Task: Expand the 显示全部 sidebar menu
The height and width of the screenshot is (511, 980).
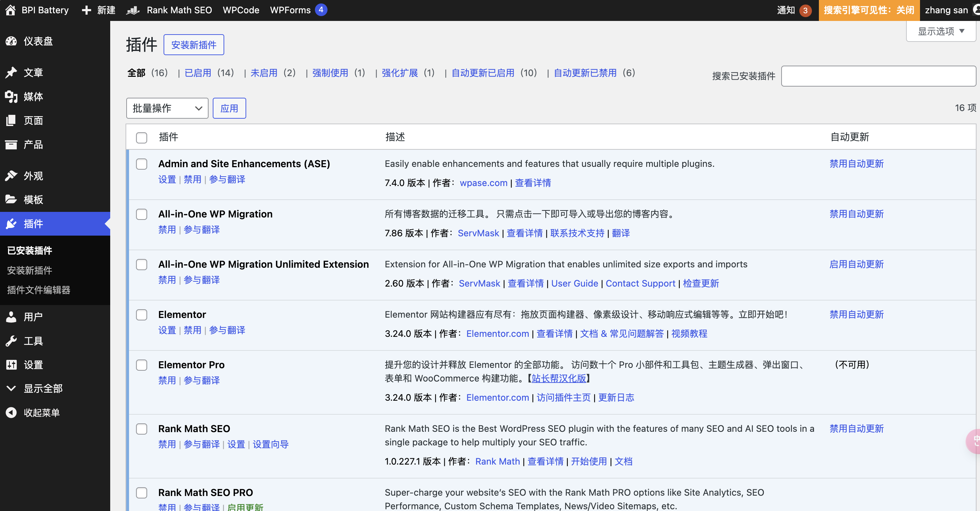Action: tap(43, 388)
